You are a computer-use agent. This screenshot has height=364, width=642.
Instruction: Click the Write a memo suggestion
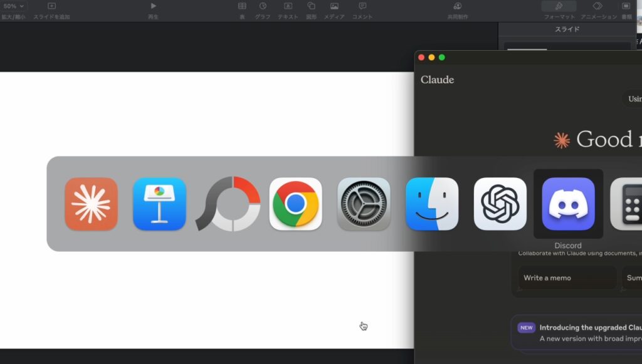pyautogui.click(x=567, y=278)
